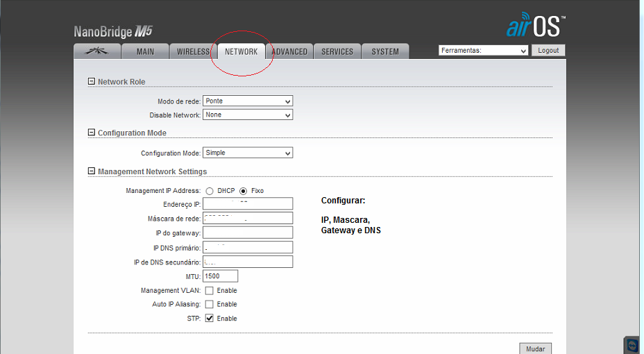644x354 pixels.
Task: Click the airOS logo
Action: [536, 25]
